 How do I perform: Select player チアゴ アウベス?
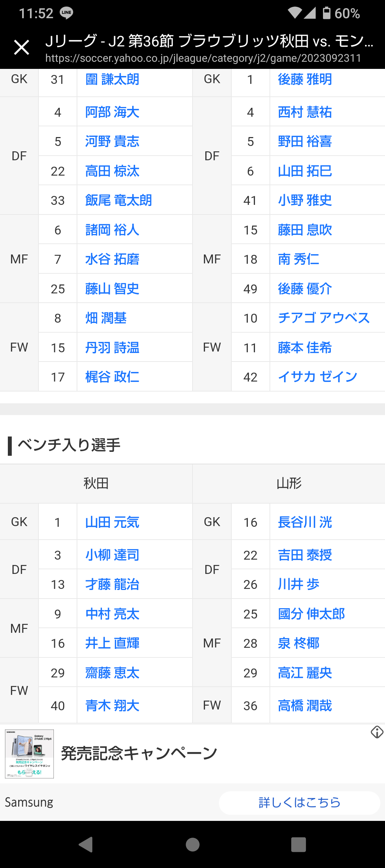pyautogui.click(x=324, y=318)
